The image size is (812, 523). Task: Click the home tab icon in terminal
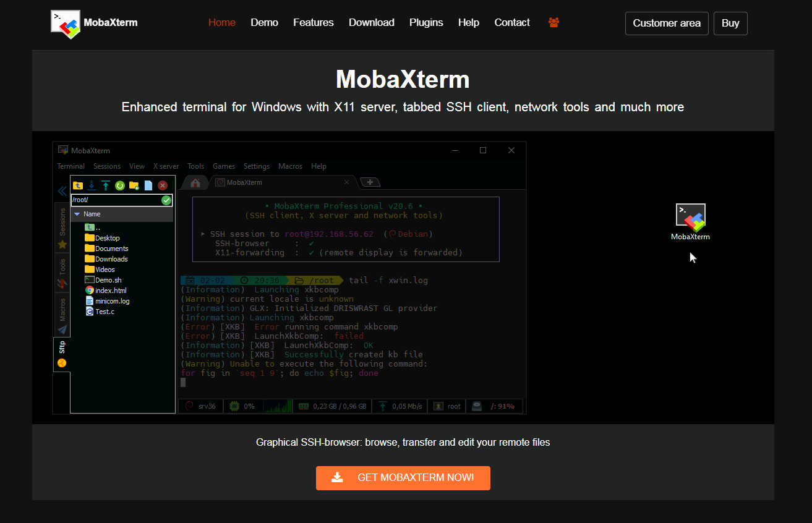[x=195, y=182]
